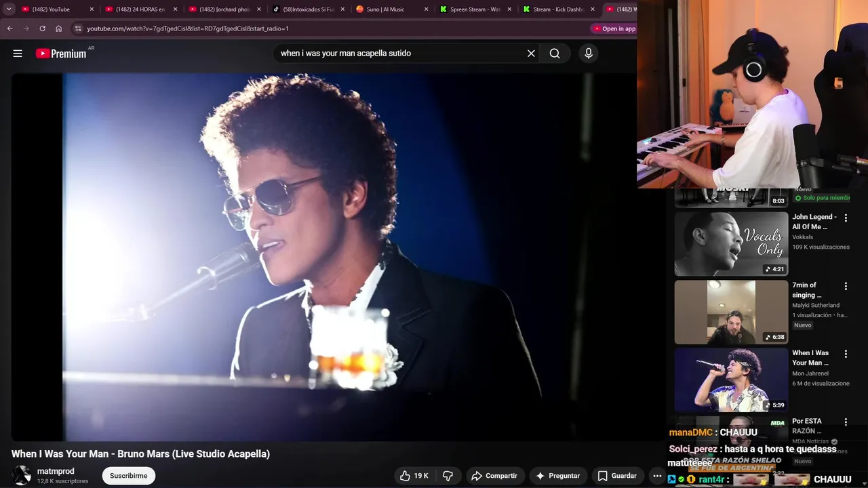
Task: Click the video title When I Was Your Man
Action: (x=141, y=454)
